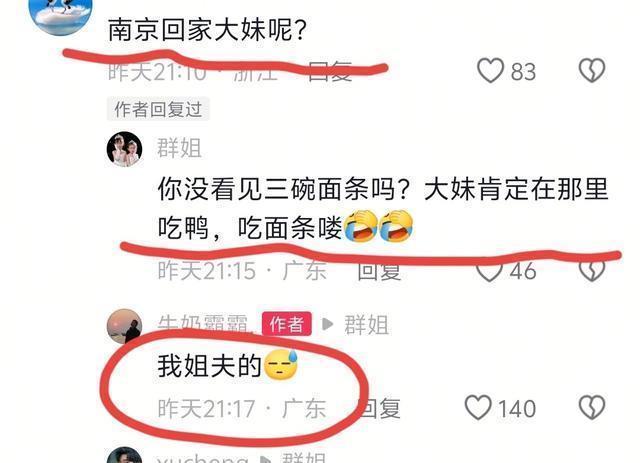Reply to 群姐's 21:15 comment
This screenshot has height=463, width=640.
(x=379, y=271)
